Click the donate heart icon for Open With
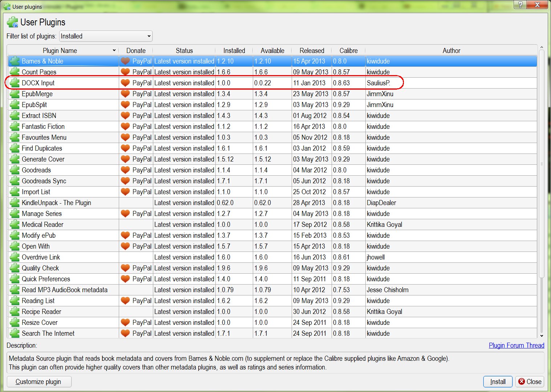 pyautogui.click(x=125, y=246)
